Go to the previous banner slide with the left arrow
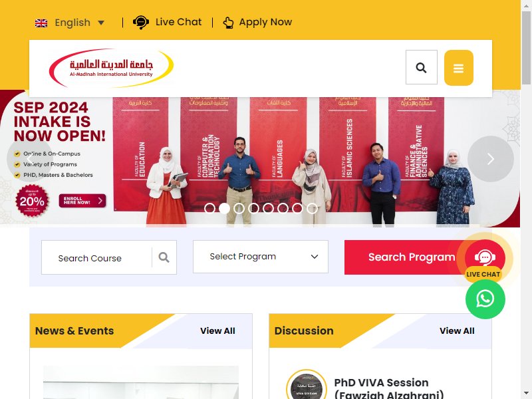This screenshot has height=399, width=532. point(29,159)
